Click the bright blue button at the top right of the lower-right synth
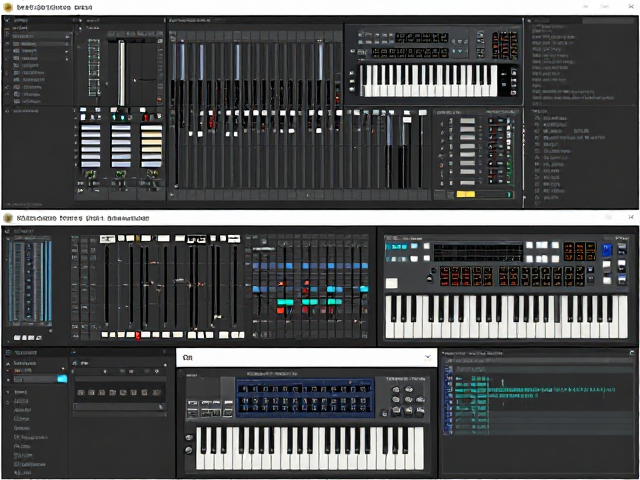The width and height of the screenshot is (640, 480). click(607, 249)
